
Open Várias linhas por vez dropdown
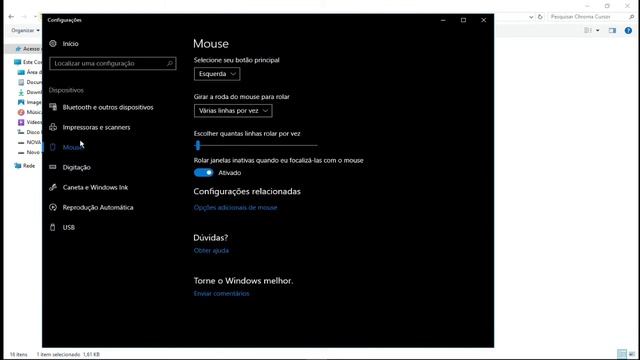point(233,111)
